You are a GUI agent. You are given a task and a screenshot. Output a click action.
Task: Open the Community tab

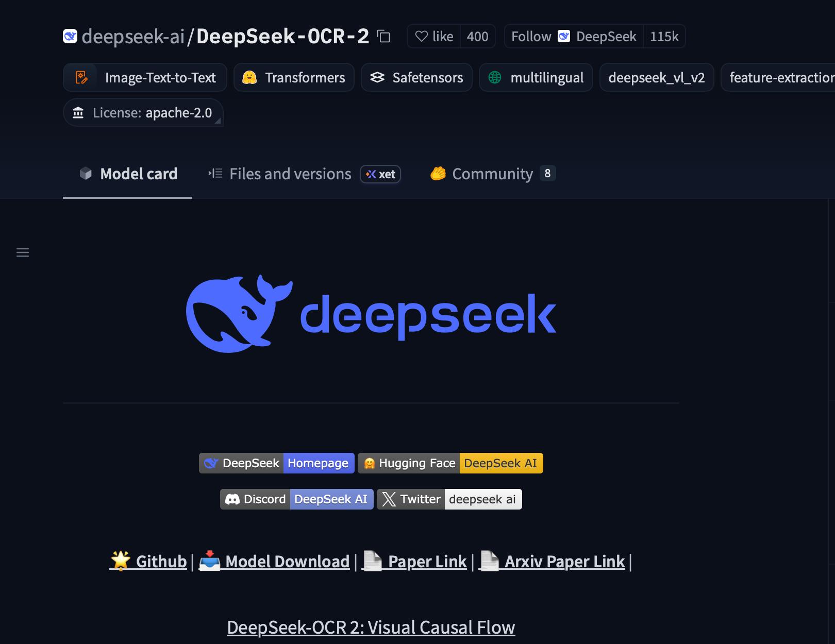(x=492, y=174)
